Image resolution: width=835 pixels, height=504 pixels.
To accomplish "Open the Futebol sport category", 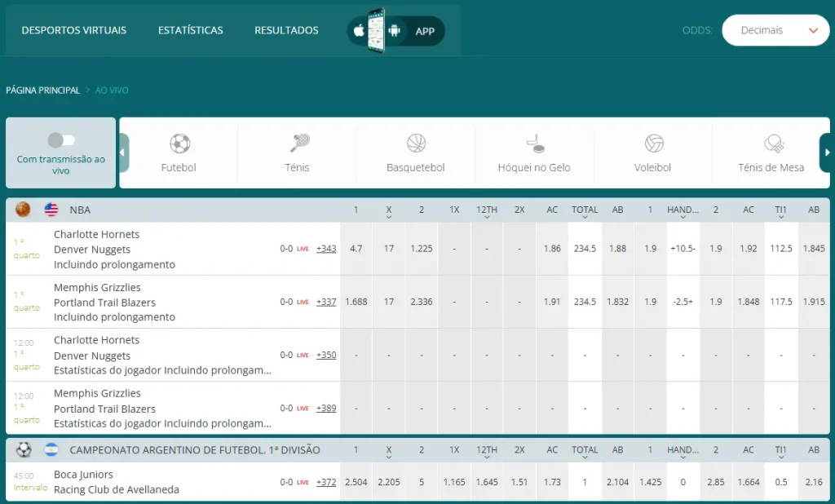I will (x=179, y=153).
